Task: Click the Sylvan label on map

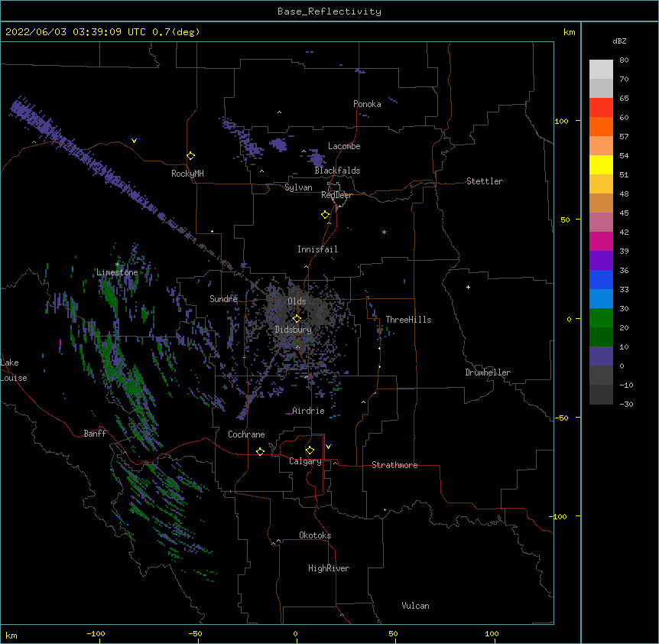Action: tap(298, 187)
